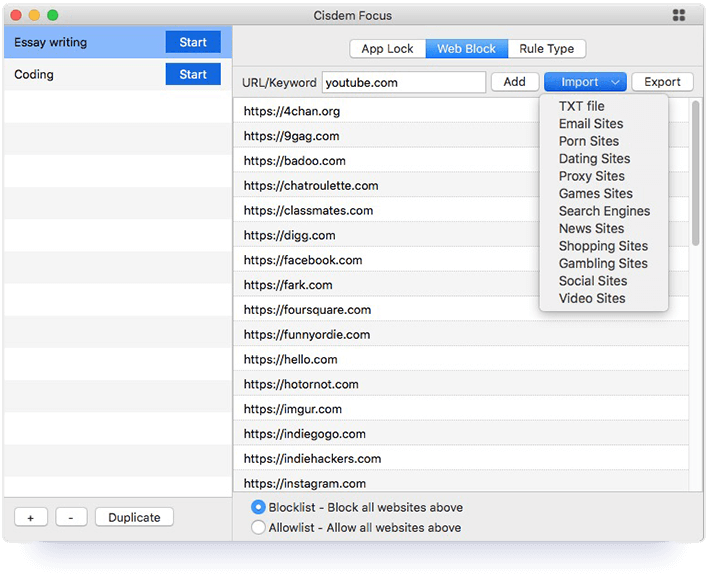Export the website list
Image resolution: width=708 pixels, height=581 pixels.
pyautogui.click(x=662, y=82)
